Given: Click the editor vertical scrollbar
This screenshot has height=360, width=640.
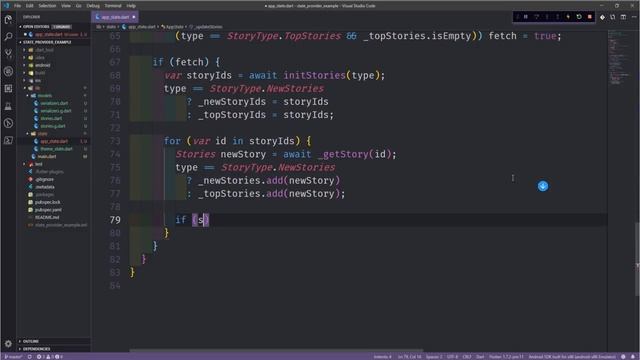Looking at the screenshot, I should tap(637, 259).
